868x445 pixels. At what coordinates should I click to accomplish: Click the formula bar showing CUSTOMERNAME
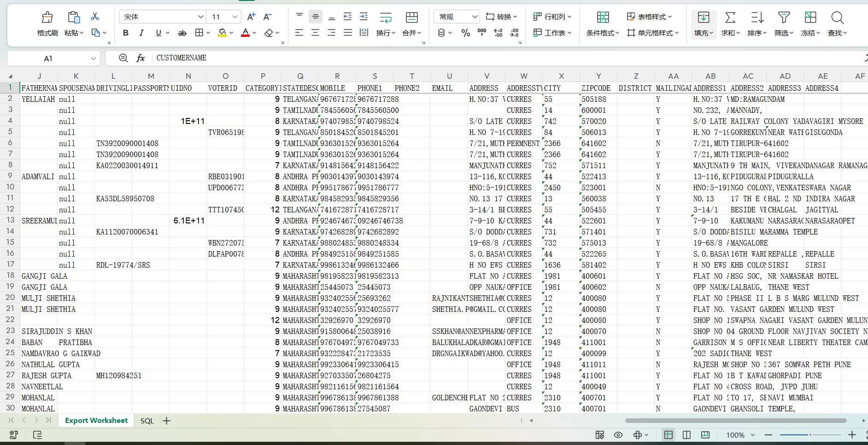507,58
